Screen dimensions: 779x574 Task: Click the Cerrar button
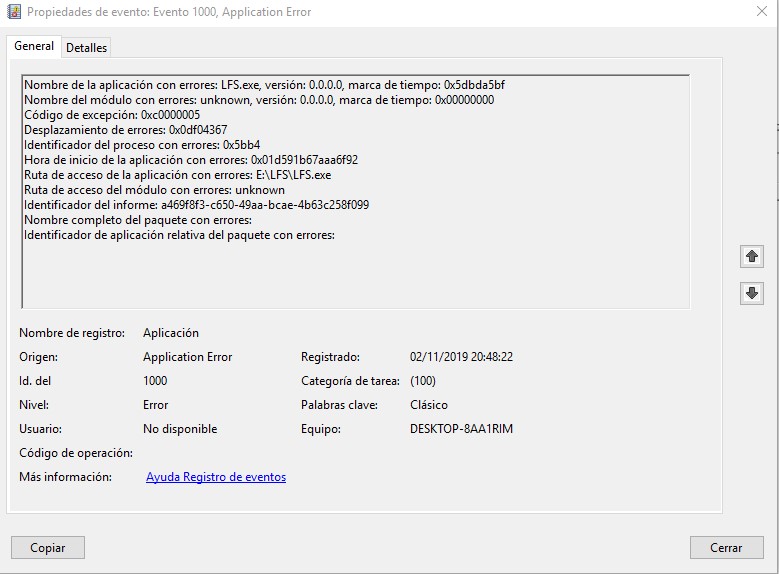click(726, 548)
